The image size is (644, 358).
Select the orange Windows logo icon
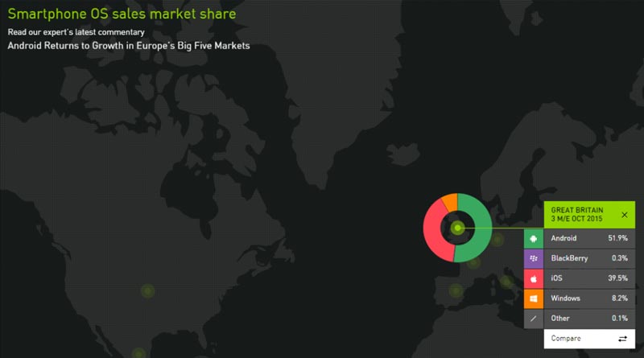(533, 299)
